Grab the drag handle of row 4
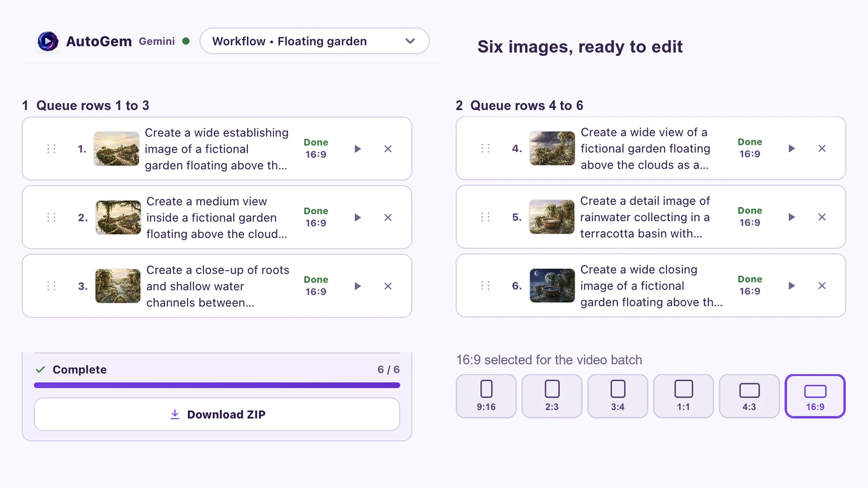The width and height of the screenshot is (868, 488). coord(486,148)
